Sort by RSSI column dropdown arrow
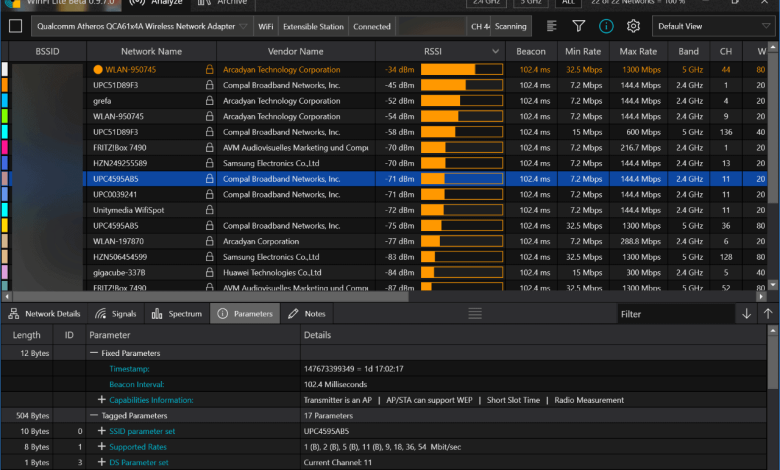The image size is (780, 470). tap(495, 51)
